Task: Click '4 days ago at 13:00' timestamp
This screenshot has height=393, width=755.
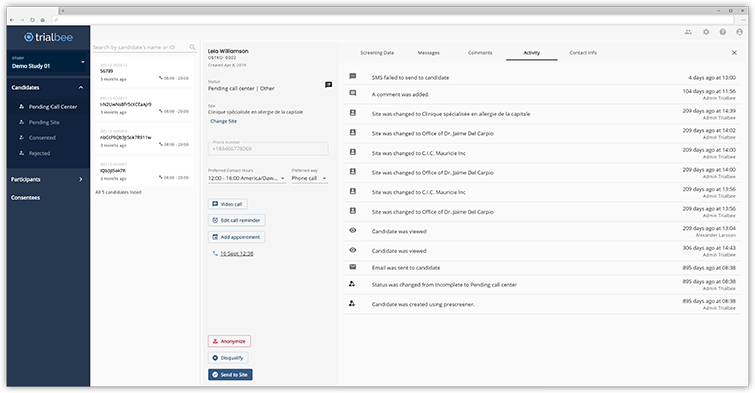Action: point(712,78)
